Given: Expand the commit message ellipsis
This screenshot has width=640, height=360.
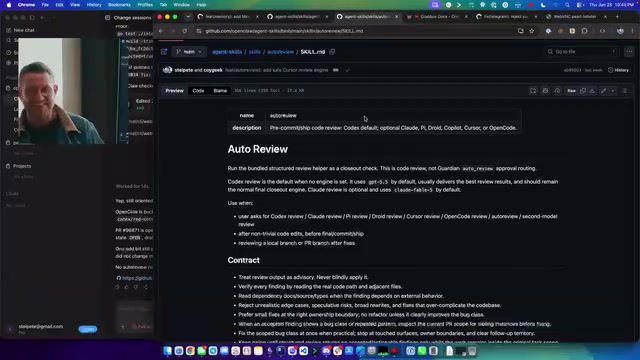Looking at the screenshot, I should (336, 70).
